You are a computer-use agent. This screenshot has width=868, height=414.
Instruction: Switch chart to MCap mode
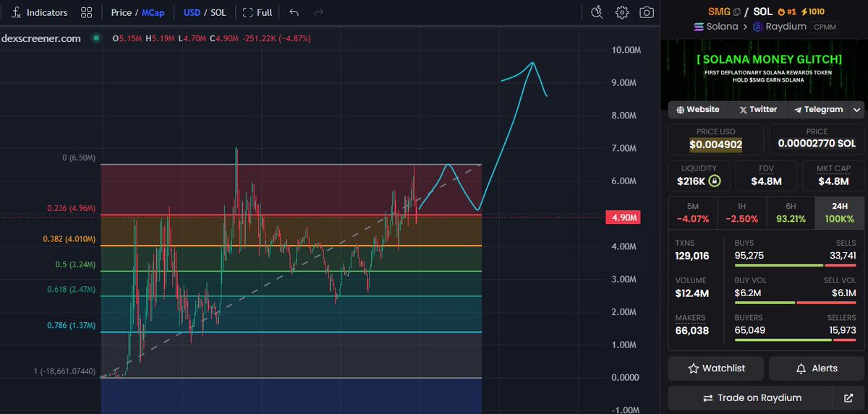[153, 12]
